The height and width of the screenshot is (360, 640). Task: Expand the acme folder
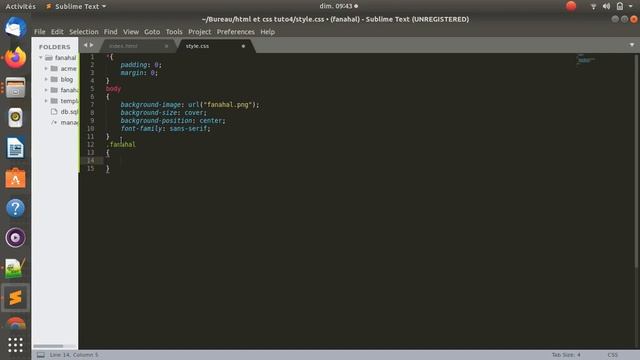click(46, 69)
